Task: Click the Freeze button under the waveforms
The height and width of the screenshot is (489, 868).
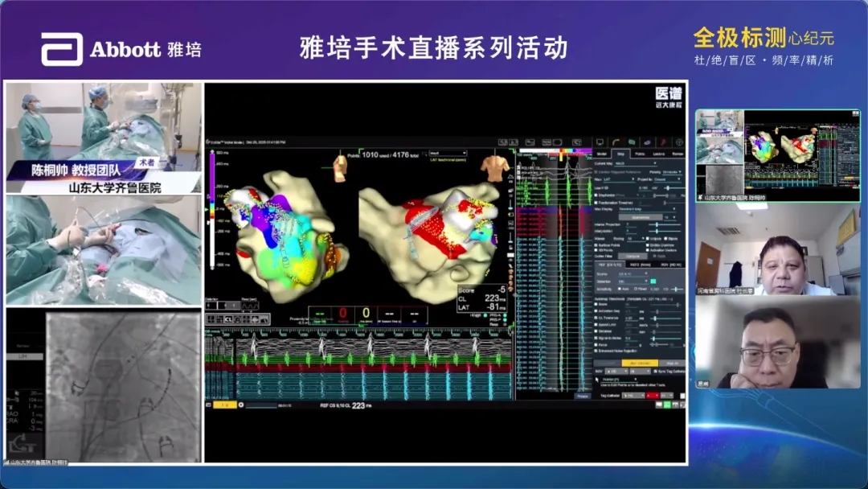Action: [x=582, y=396]
